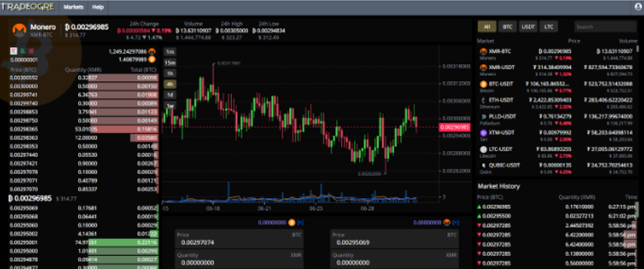Click buy Price field showing 0.00297074

(x=240, y=239)
